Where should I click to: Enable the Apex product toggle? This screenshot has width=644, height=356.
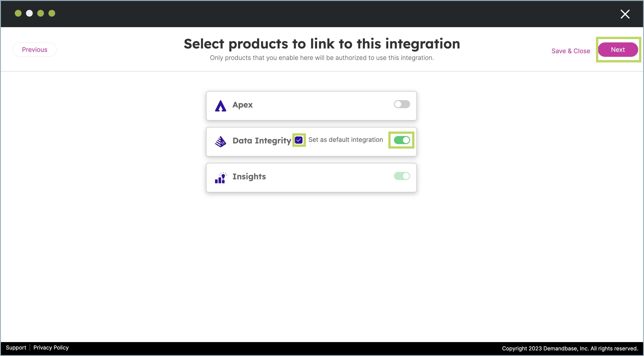402,104
